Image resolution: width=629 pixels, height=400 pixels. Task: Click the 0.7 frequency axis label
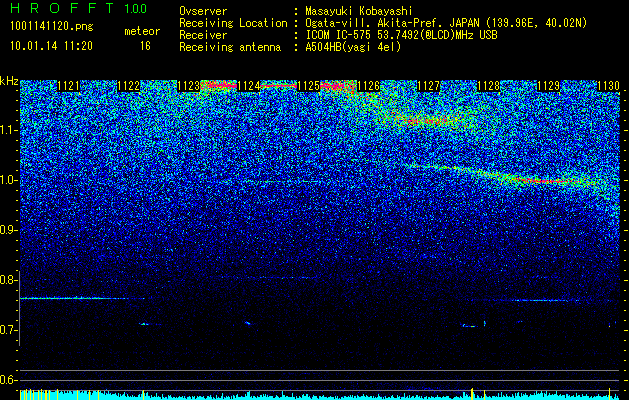point(8,330)
